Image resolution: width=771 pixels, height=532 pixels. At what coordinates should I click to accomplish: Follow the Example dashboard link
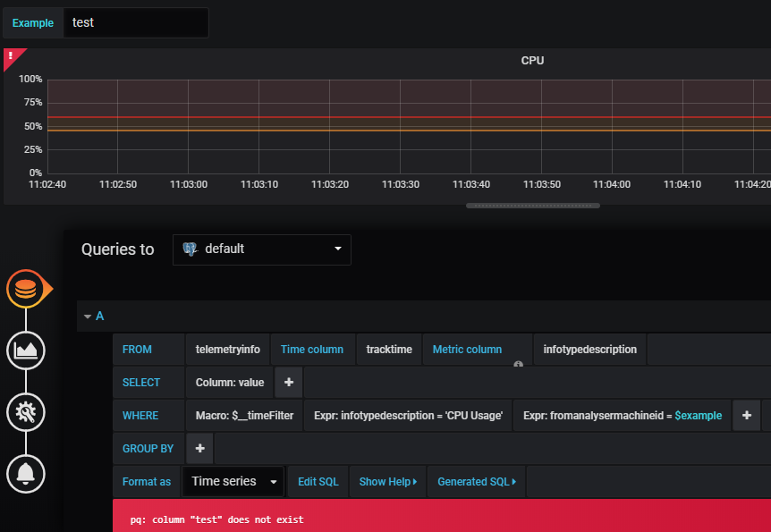[32, 22]
